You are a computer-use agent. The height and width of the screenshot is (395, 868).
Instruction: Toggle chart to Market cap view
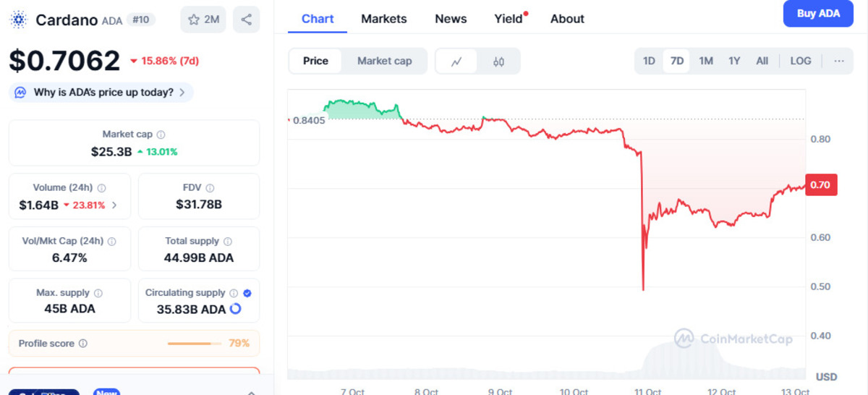(384, 61)
